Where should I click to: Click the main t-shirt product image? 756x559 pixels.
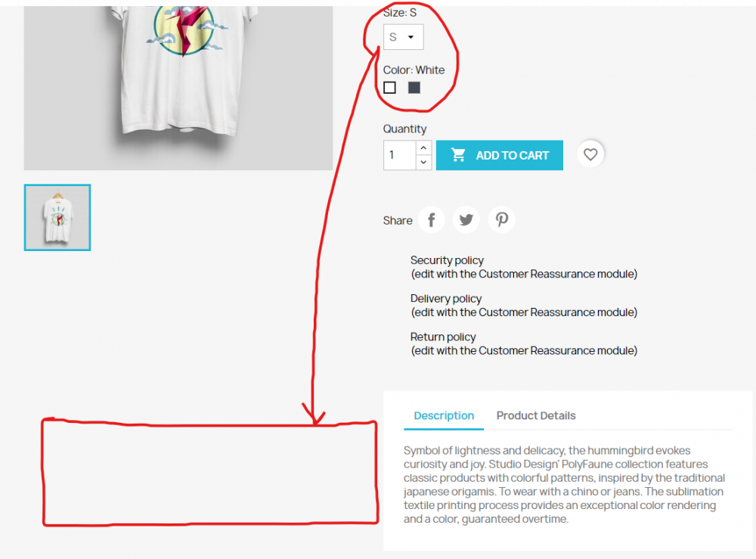click(x=178, y=88)
